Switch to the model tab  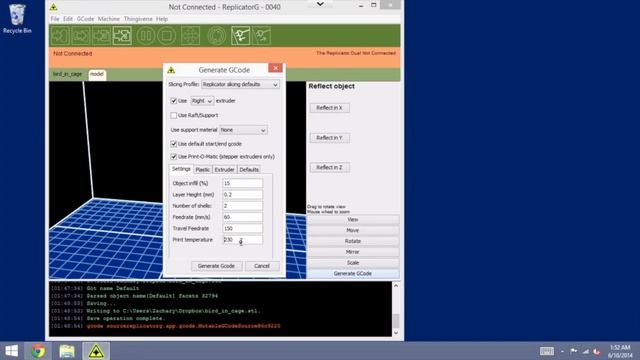[97, 74]
